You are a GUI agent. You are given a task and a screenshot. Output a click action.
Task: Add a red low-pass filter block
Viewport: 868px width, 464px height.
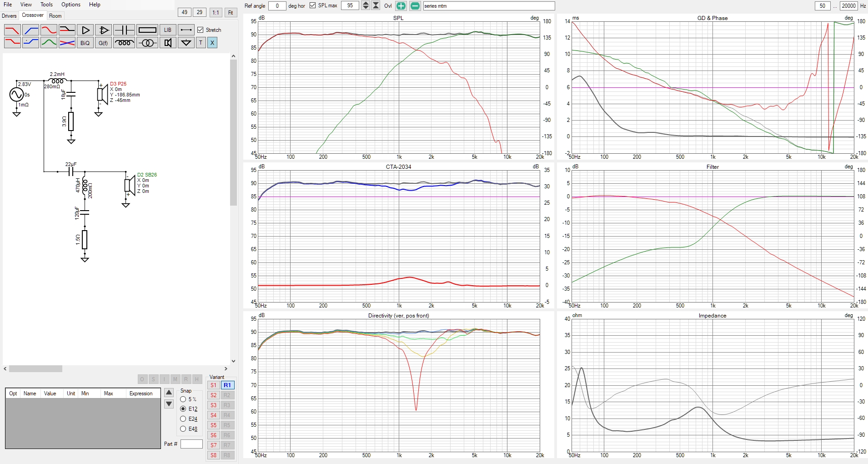12,30
